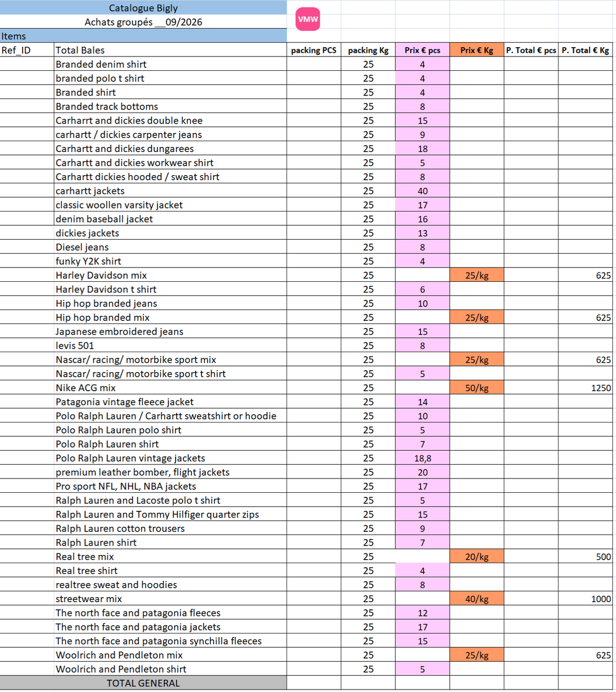
Task: Click the pink VMW logo image
Action: click(x=308, y=19)
